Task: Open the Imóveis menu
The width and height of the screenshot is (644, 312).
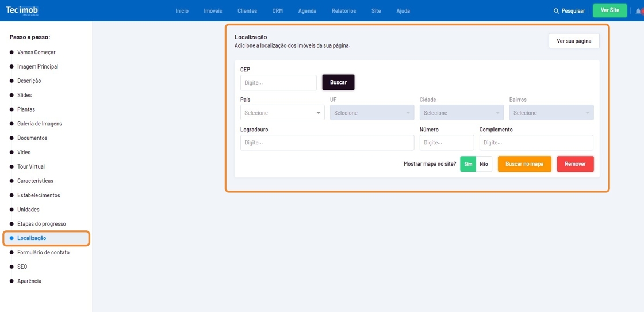Action: pyautogui.click(x=213, y=11)
